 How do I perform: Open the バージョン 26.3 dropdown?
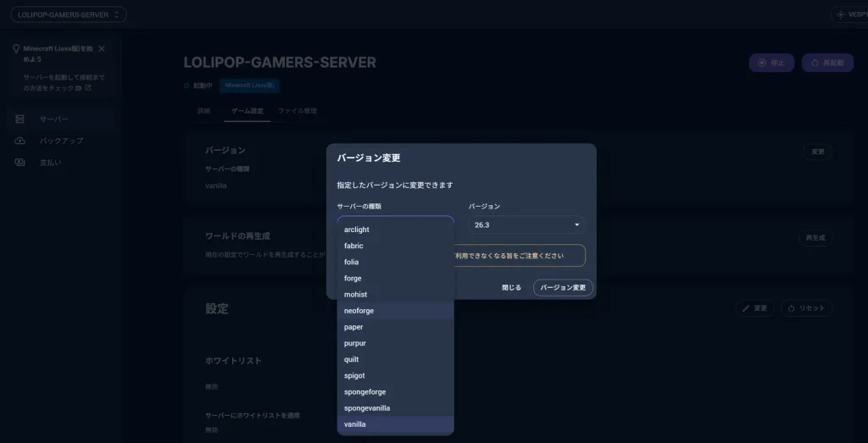527,224
